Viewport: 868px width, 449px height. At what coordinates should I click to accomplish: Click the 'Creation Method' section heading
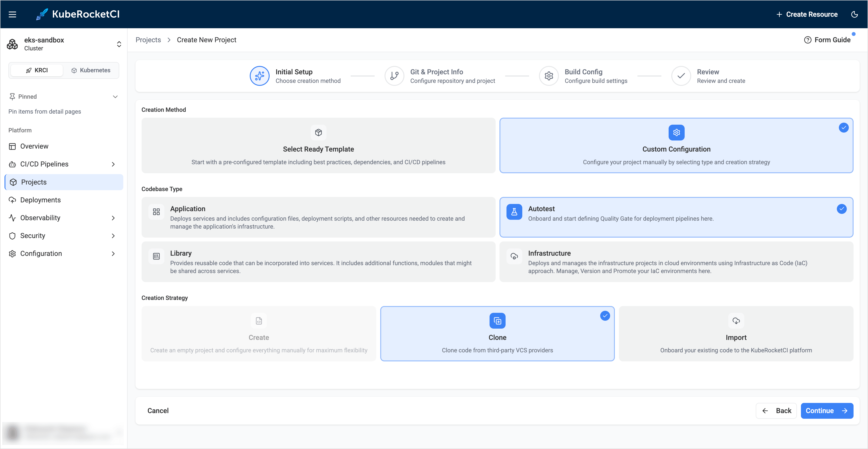pos(164,110)
